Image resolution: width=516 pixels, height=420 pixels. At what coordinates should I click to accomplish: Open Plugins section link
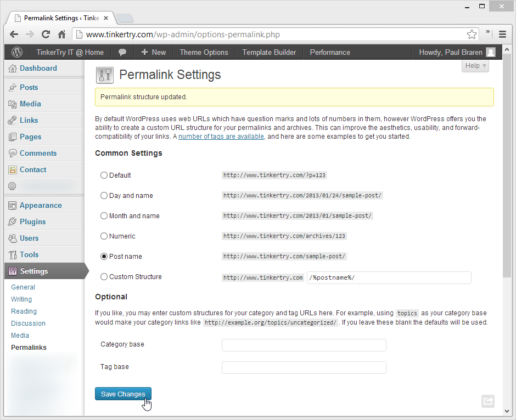click(32, 222)
